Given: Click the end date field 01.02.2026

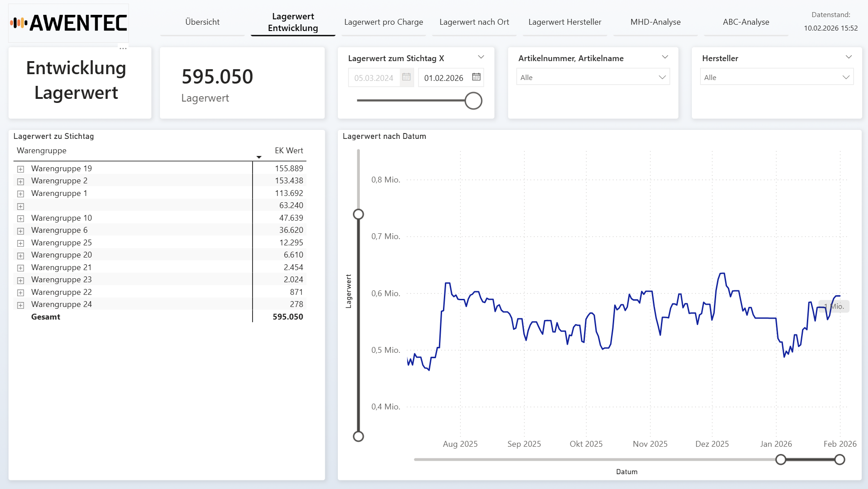Looking at the screenshot, I should coord(443,78).
